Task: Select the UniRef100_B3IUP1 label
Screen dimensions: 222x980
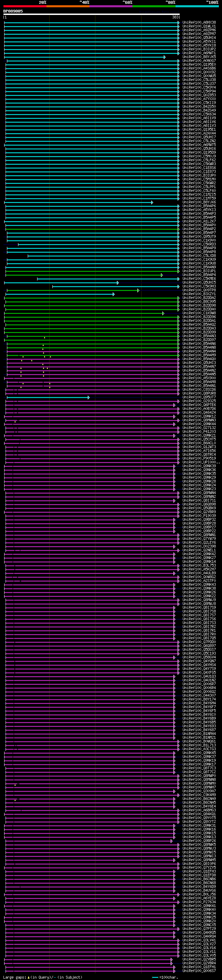Action: tap(199, 271)
